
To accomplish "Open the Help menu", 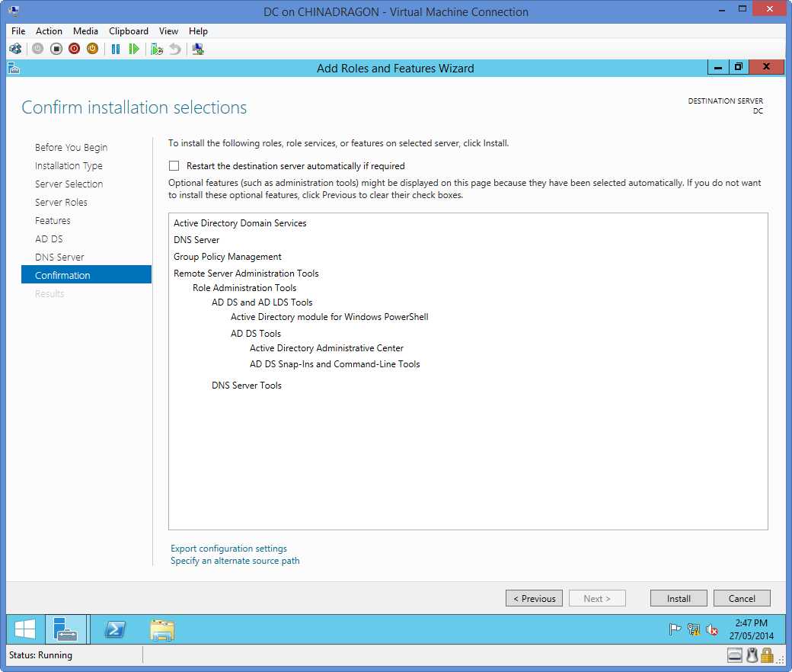I will click(x=199, y=30).
